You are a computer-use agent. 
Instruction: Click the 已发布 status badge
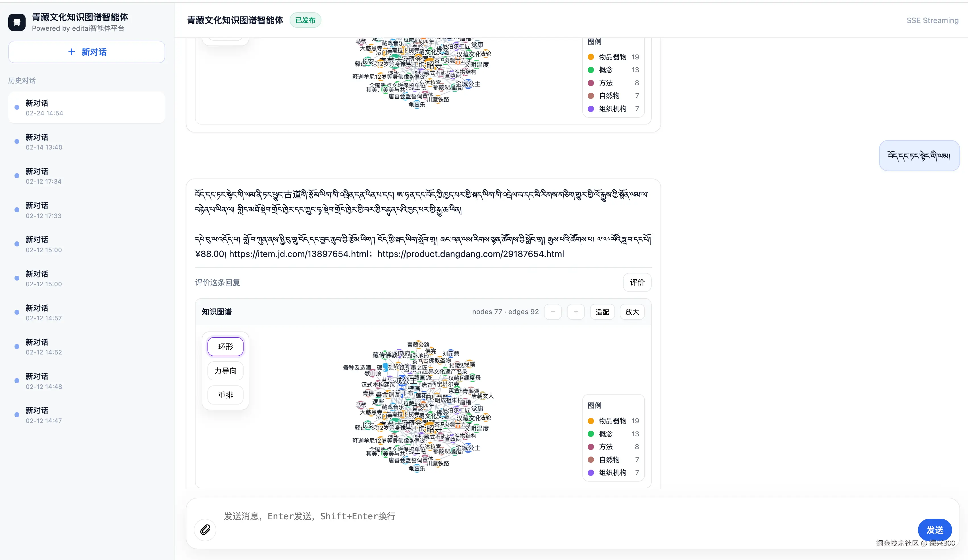point(305,20)
